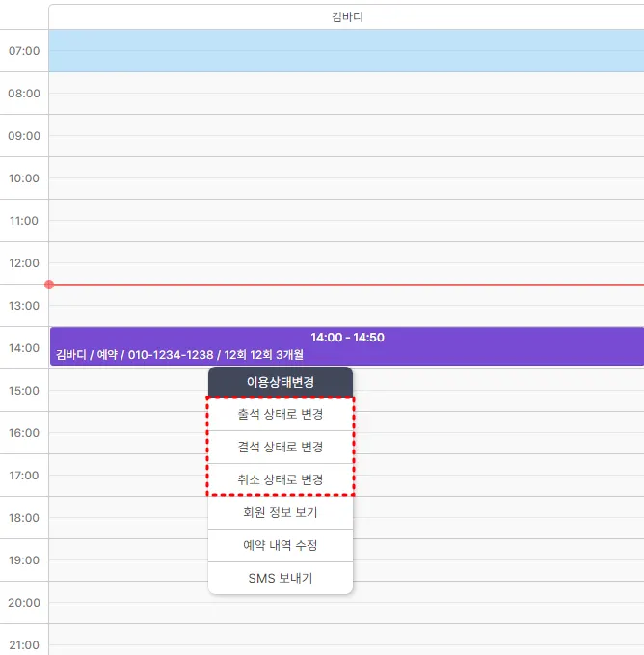Click the 19:00 time label
Viewport: 644px width, 655px height.
[x=24, y=560]
